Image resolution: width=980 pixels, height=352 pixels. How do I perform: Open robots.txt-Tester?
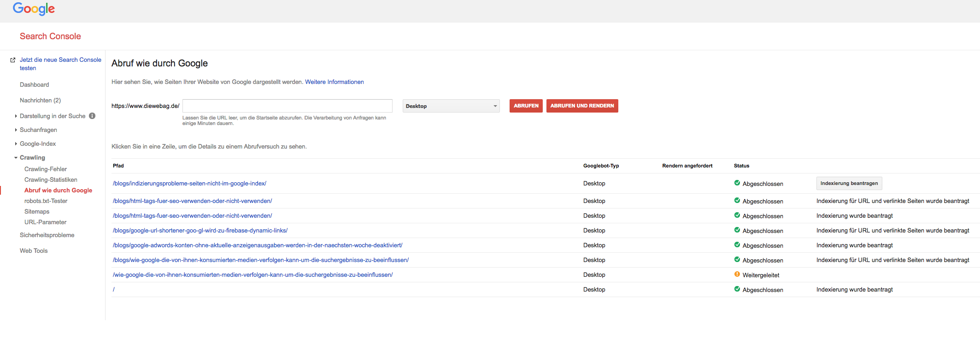point(46,201)
